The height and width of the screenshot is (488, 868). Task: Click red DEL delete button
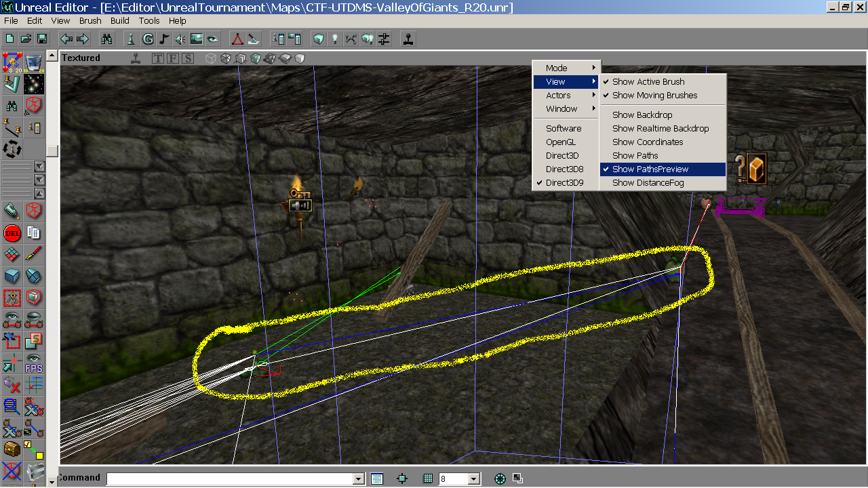(x=12, y=232)
